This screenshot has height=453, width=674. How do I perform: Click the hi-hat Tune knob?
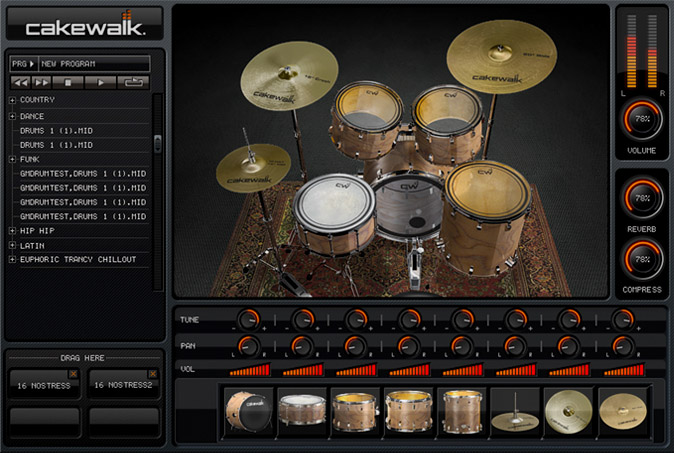516,320
